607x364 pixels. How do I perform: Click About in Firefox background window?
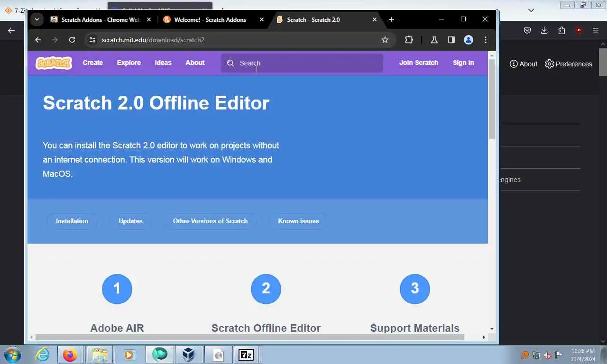click(524, 64)
